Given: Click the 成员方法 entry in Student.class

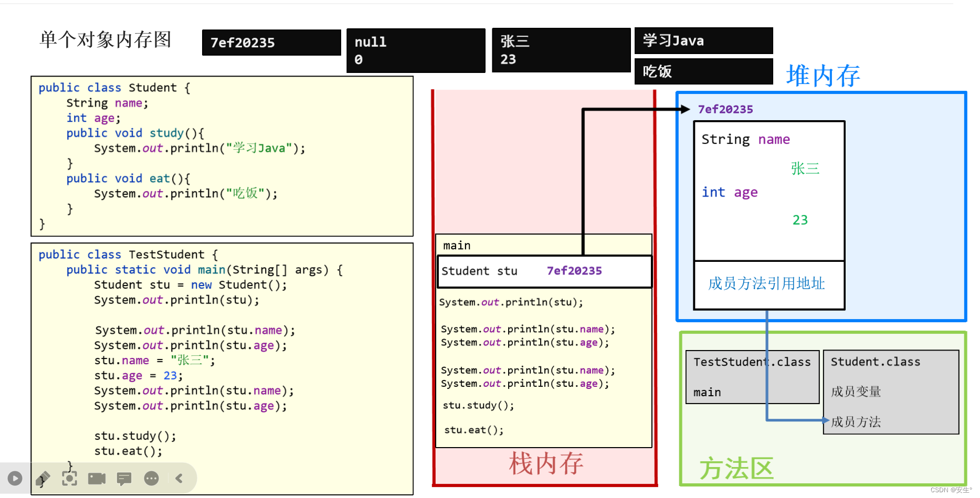Looking at the screenshot, I should 856,421.
